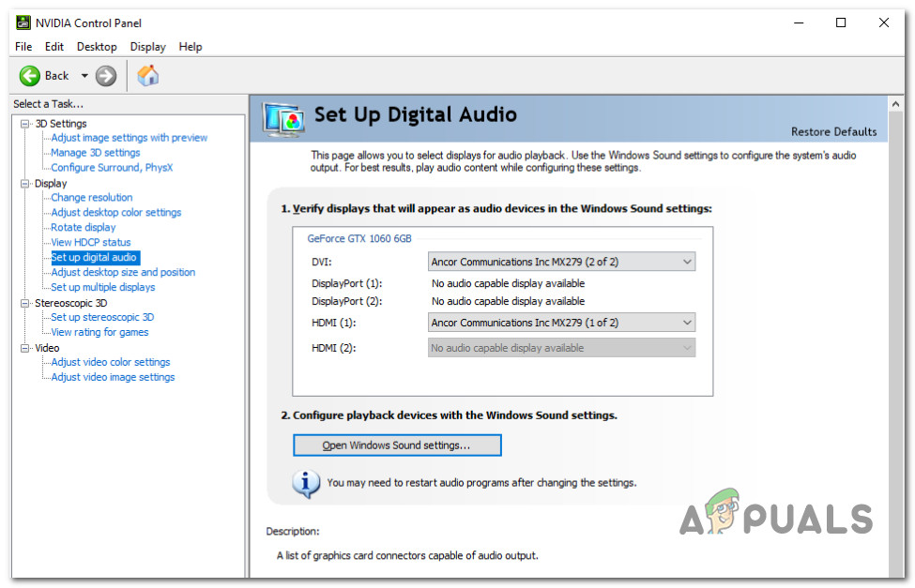Click Restore Defaults link
Viewport: 915px width, 588px height.
click(x=833, y=132)
